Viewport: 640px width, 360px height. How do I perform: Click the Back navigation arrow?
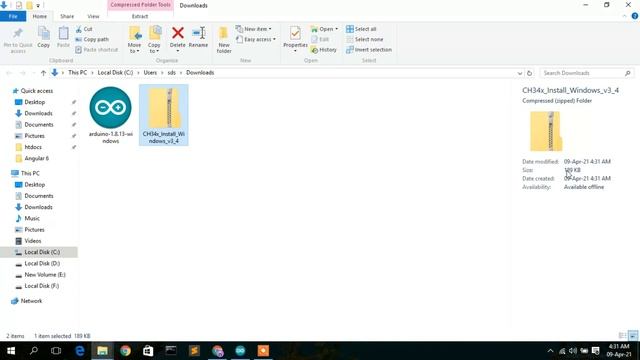coord(9,73)
